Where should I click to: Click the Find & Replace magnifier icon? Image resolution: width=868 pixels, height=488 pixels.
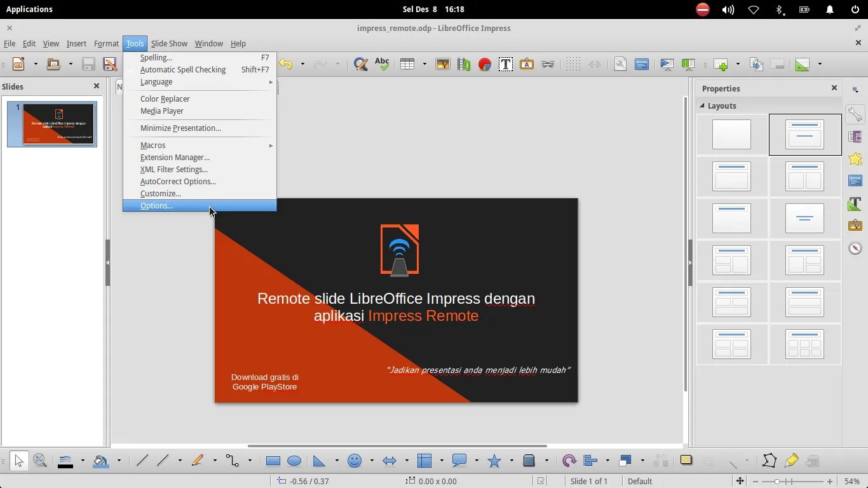click(361, 64)
